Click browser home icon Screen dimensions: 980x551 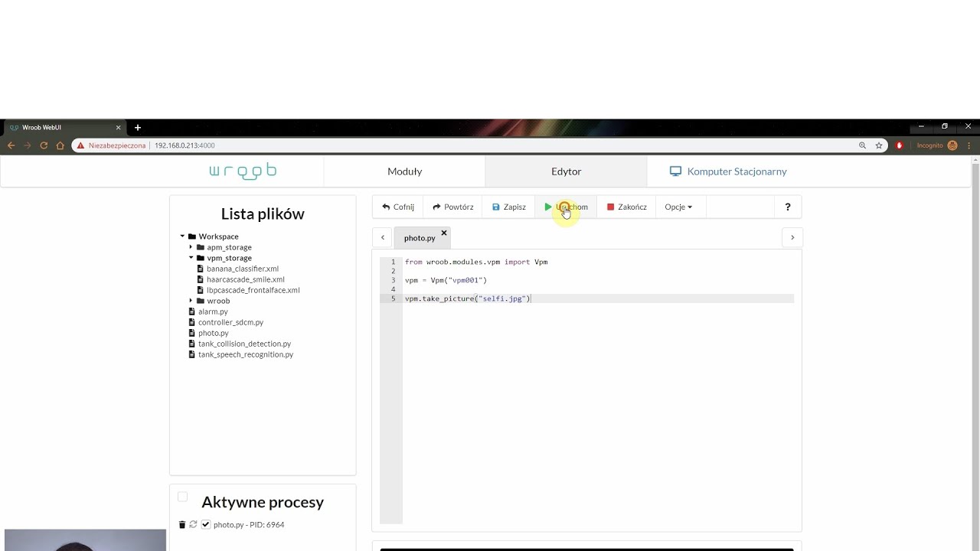[60, 145]
